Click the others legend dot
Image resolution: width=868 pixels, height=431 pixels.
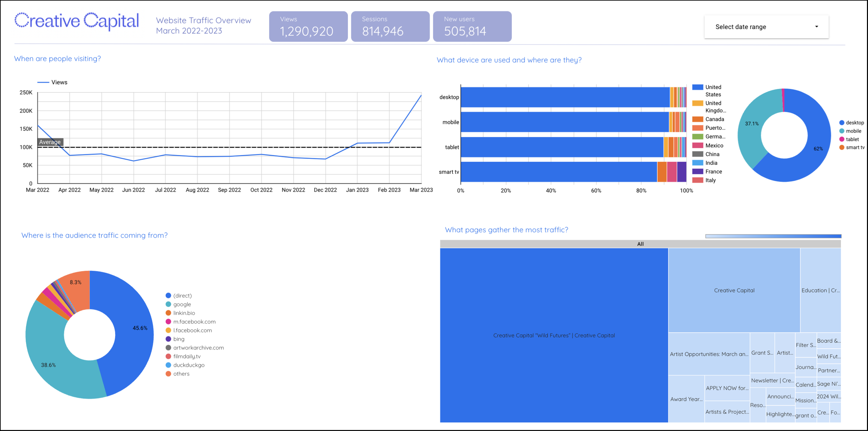point(168,374)
